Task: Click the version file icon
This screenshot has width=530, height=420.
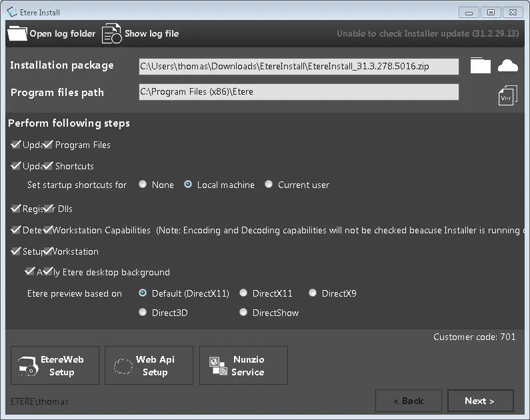Action: pyautogui.click(x=507, y=95)
